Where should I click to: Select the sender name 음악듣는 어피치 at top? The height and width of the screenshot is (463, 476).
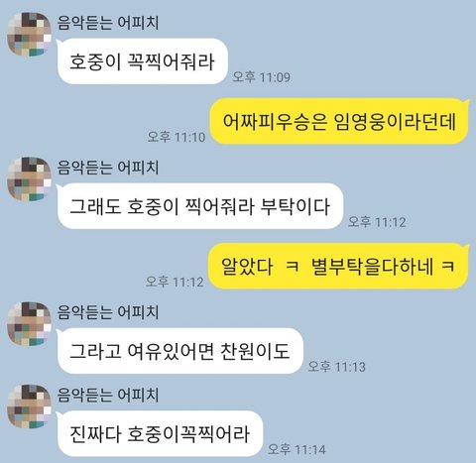click(x=108, y=23)
